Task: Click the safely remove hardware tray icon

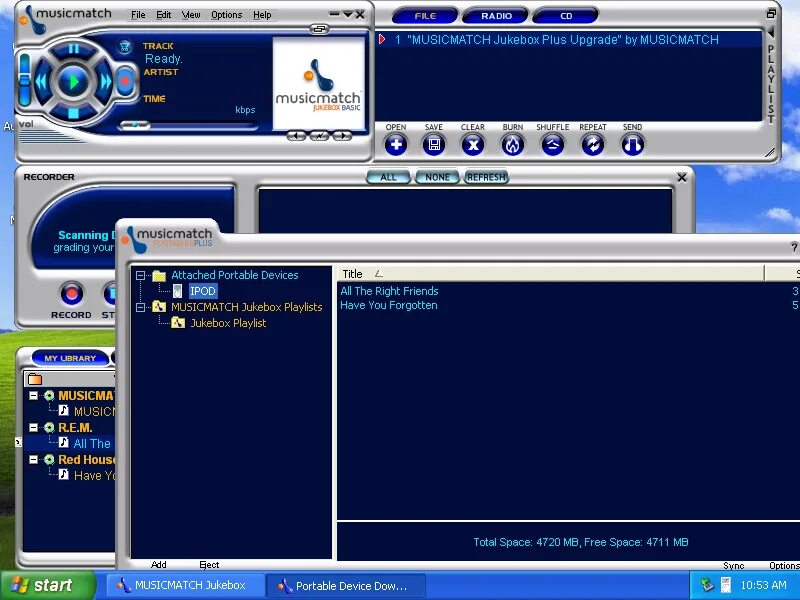Action: click(x=707, y=585)
